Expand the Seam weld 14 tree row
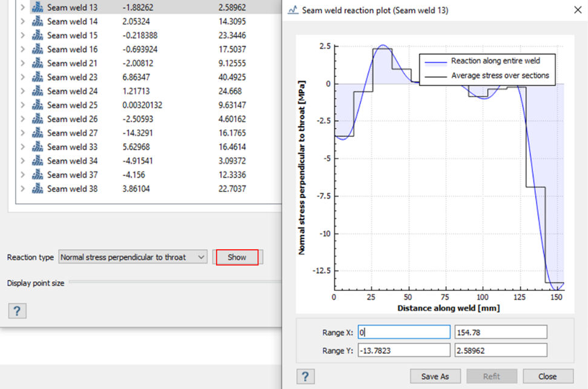The image size is (588, 389). pos(22,22)
